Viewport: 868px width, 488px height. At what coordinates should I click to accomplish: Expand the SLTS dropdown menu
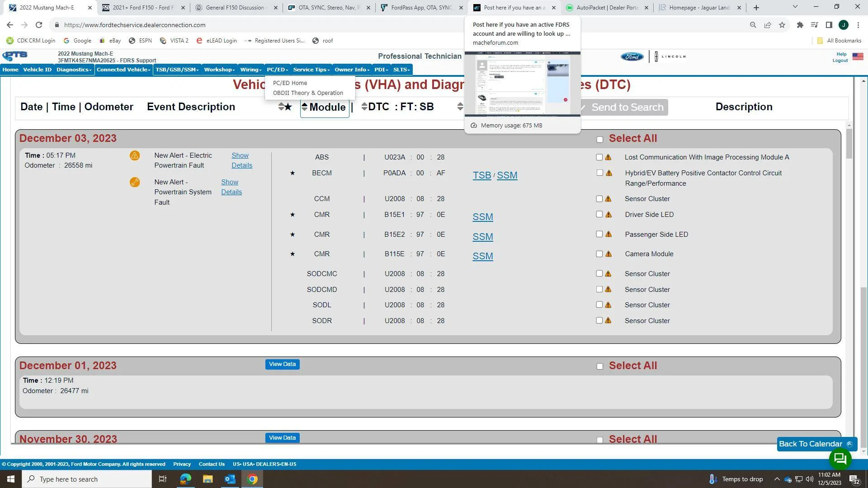click(401, 70)
